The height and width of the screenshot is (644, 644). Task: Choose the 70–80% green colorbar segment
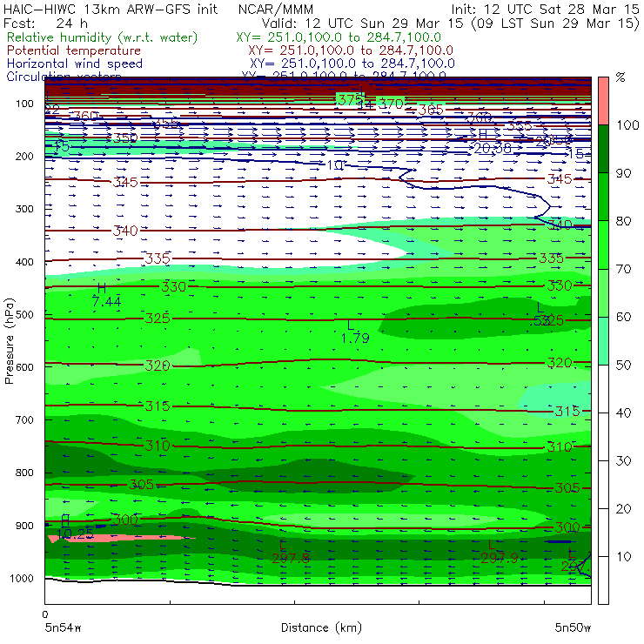coord(603,245)
